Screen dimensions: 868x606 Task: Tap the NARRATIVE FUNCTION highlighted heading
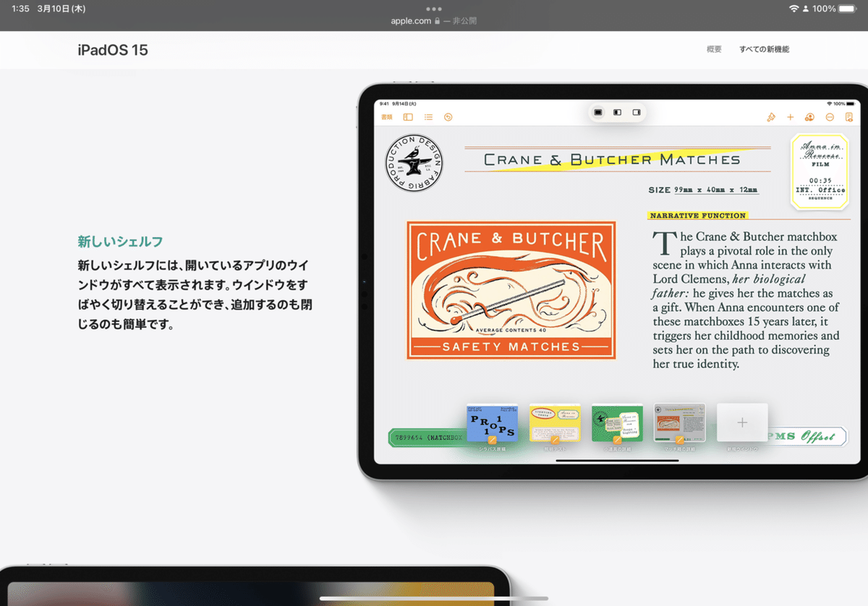click(697, 215)
